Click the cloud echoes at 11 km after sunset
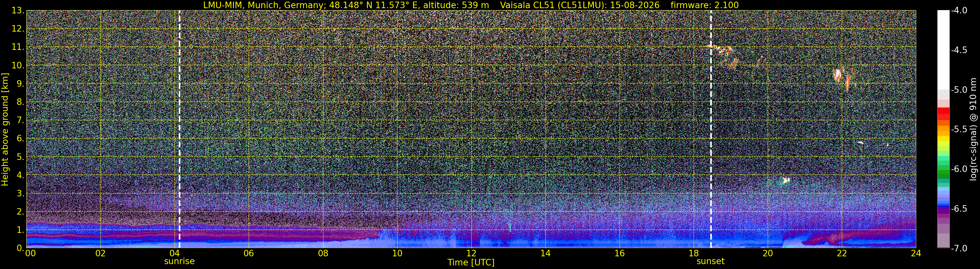Image resolution: width=980 pixels, height=269 pixels. click(724, 55)
